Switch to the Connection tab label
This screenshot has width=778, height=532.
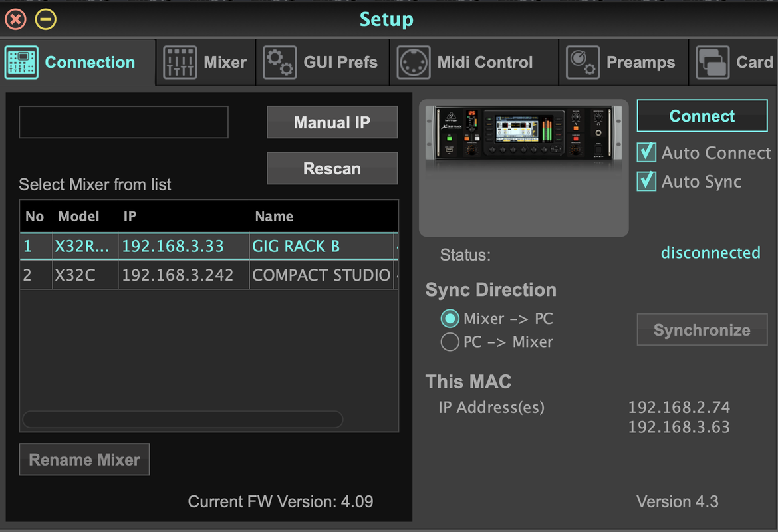point(90,62)
